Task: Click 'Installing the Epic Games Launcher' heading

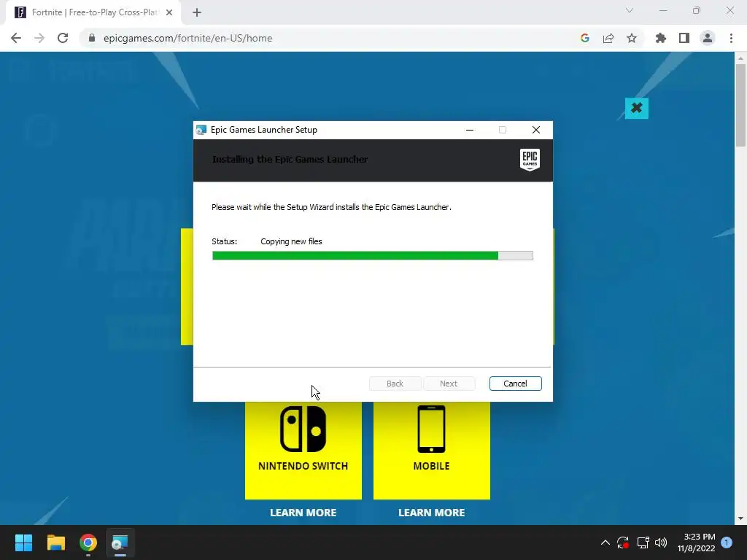Action: 290,160
